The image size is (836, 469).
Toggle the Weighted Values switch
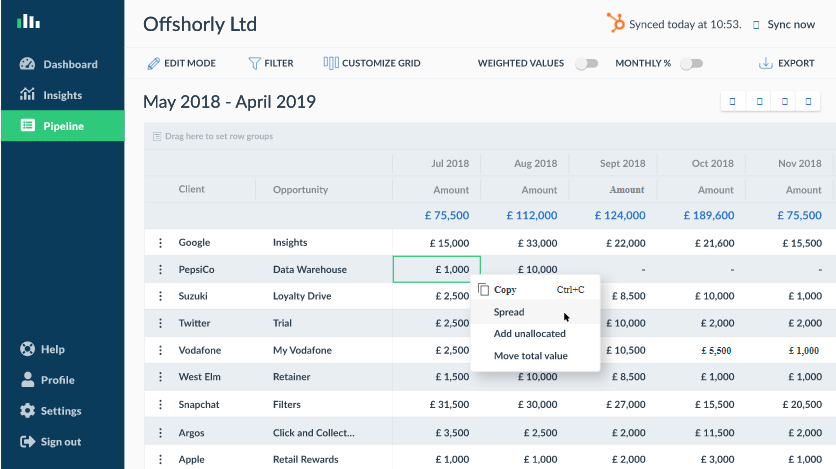586,63
